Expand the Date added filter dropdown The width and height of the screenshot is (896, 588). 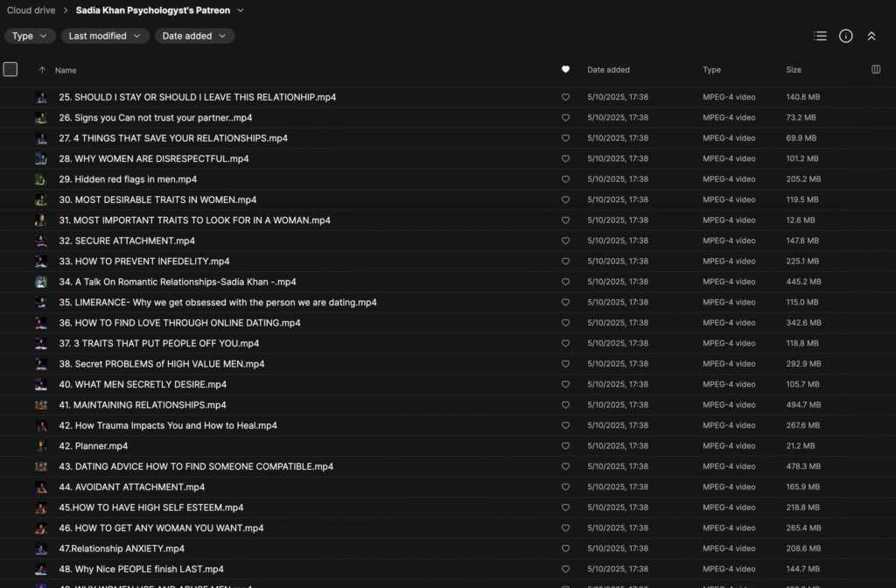194,36
